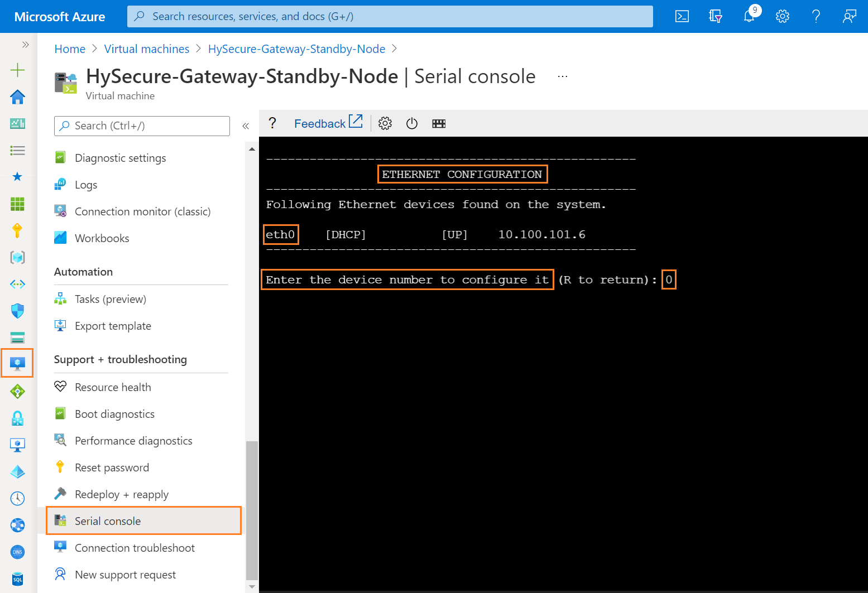Click the keyboard icon in console toolbar
868x593 pixels.
point(439,123)
